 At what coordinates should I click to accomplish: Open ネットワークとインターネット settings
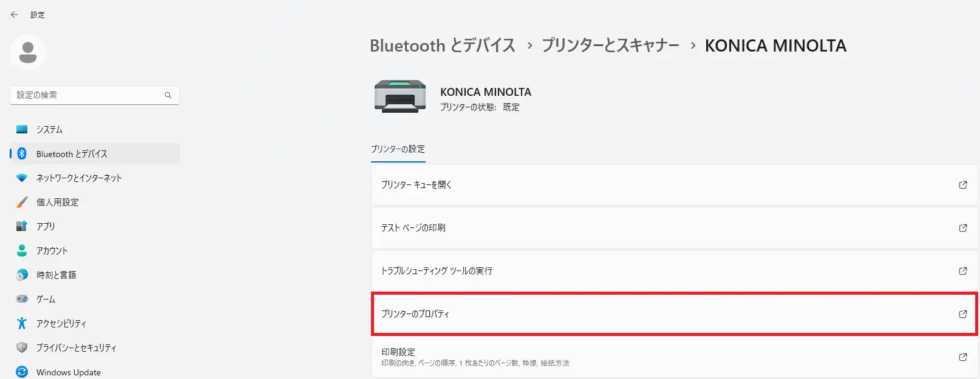tap(79, 178)
